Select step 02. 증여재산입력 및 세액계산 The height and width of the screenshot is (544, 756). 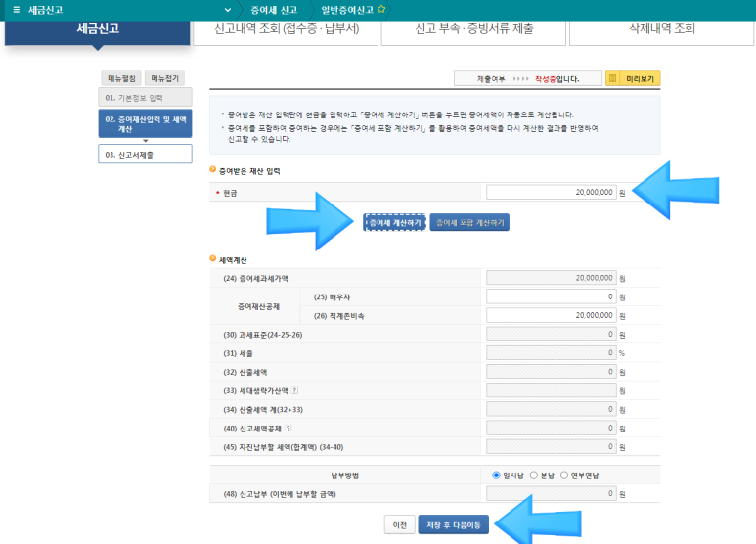click(x=145, y=123)
